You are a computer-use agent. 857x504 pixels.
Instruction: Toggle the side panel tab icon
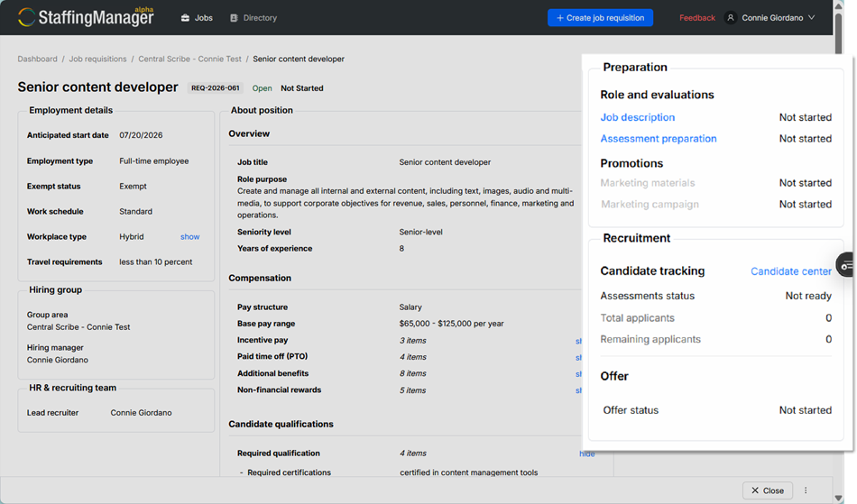click(x=846, y=265)
